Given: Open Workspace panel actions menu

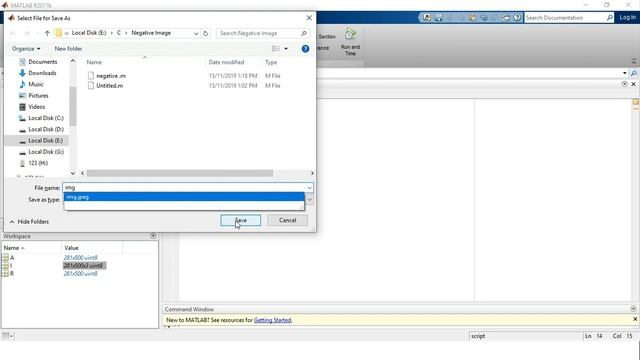Looking at the screenshot, I should pyautogui.click(x=153, y=236).
